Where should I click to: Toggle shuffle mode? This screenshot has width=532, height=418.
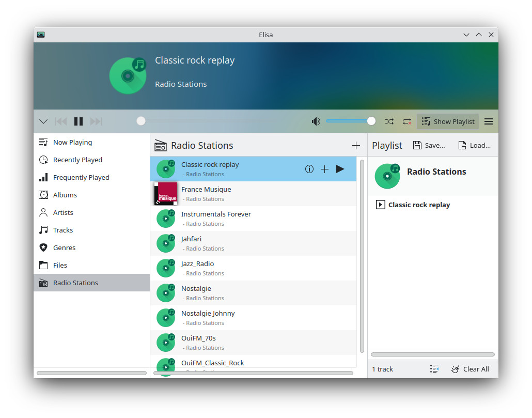click(x=389, y=121)
